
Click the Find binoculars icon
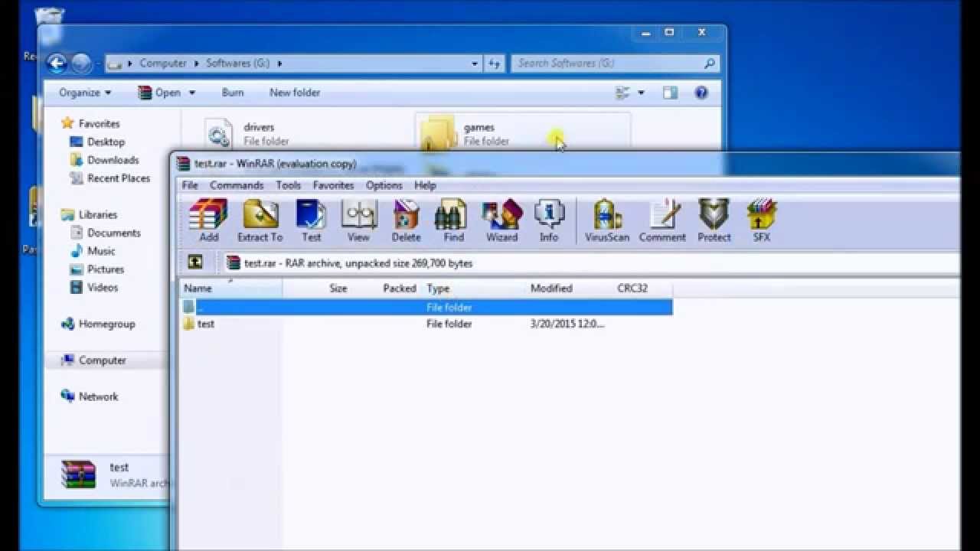pyautogui.click(x=453, y=220)
